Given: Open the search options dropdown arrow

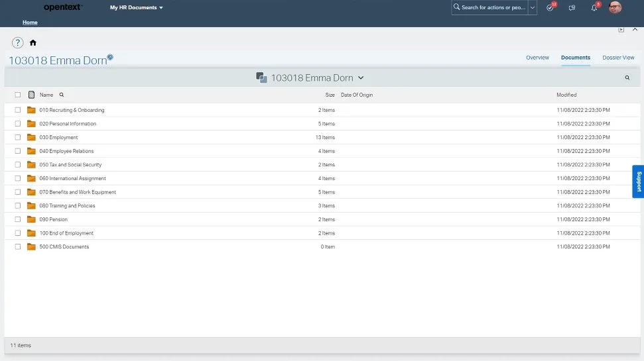Looking at the screenshot, I should [533, 7].
